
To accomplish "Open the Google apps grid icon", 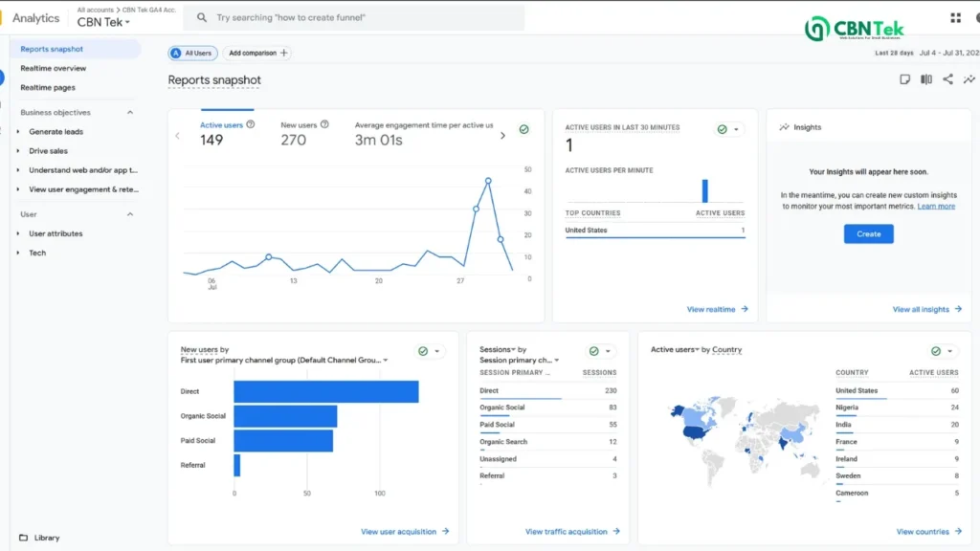I will [x=956, y=18].
